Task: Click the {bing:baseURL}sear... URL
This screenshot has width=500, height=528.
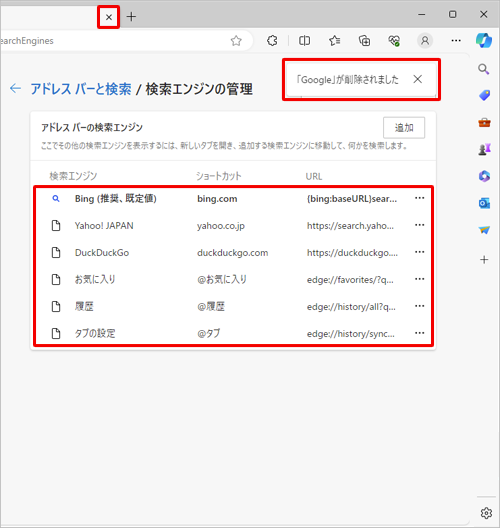Action: click(352, 199)
